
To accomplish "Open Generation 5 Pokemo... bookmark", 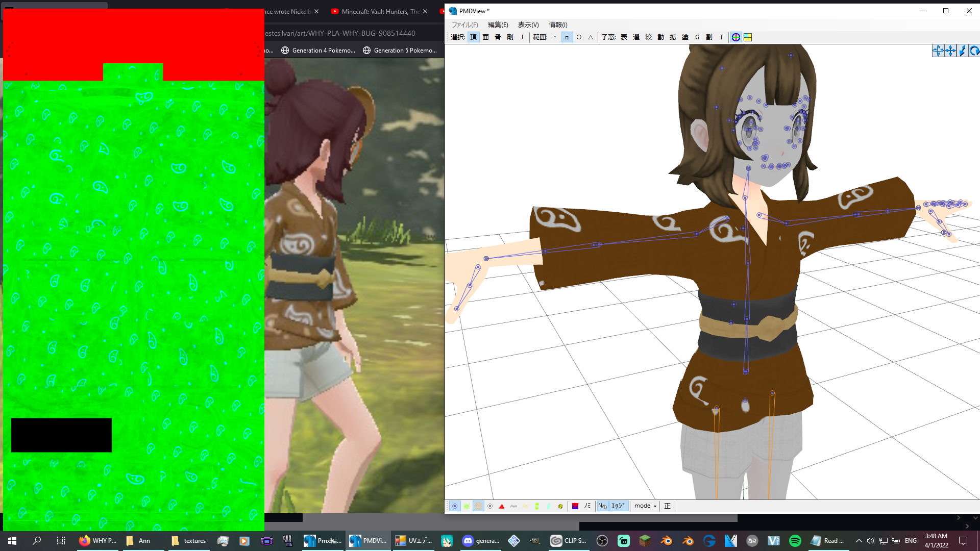I will click(x=400, y=51).
